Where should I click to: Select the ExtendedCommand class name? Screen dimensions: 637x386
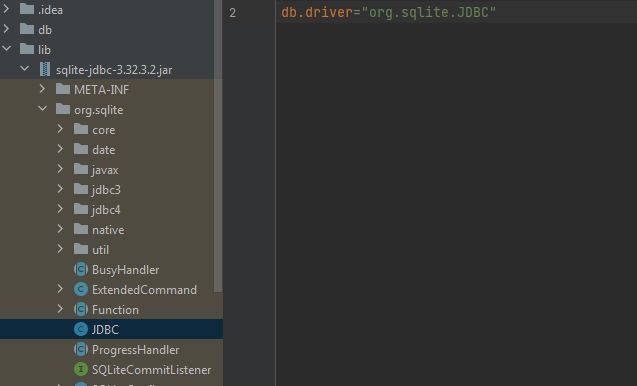pyautogui.click(x=144, y=290)
